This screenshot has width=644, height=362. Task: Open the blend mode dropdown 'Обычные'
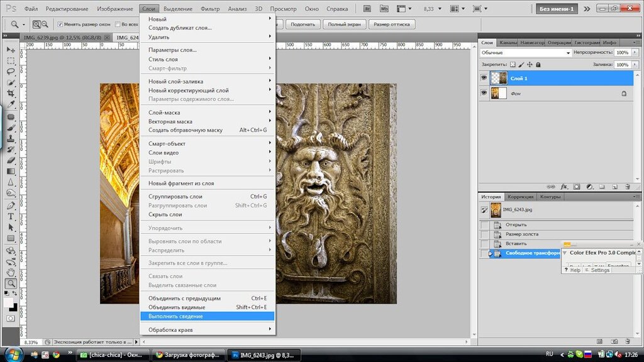(x=525, y=53)
